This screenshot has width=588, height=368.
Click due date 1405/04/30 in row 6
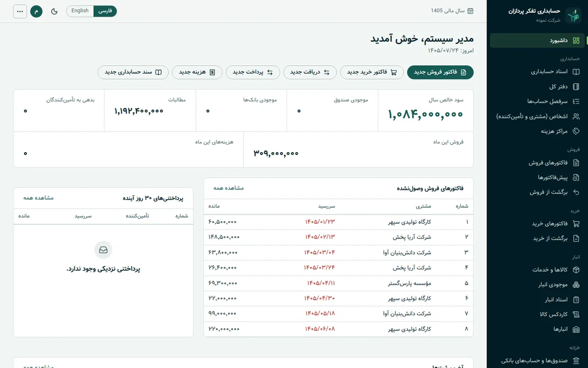[319, 298]
